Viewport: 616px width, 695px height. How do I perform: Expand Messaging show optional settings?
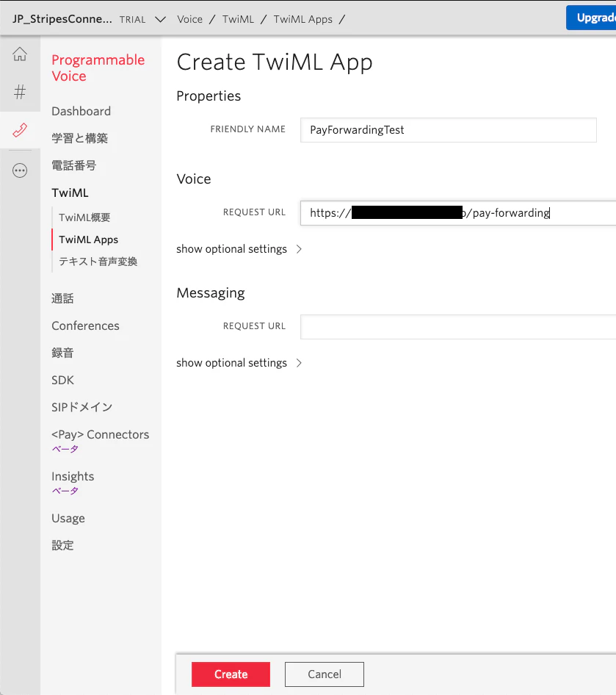[239, 363]
